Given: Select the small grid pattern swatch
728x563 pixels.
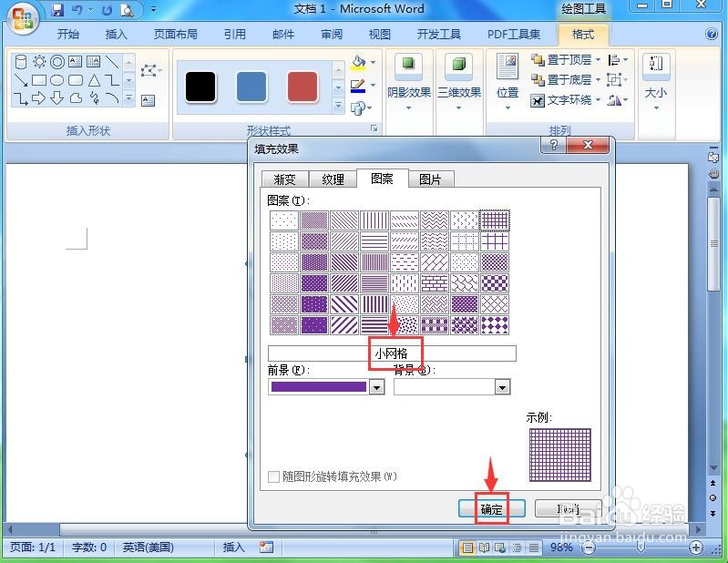Looking at the screenshot, I should click(495, 220).
